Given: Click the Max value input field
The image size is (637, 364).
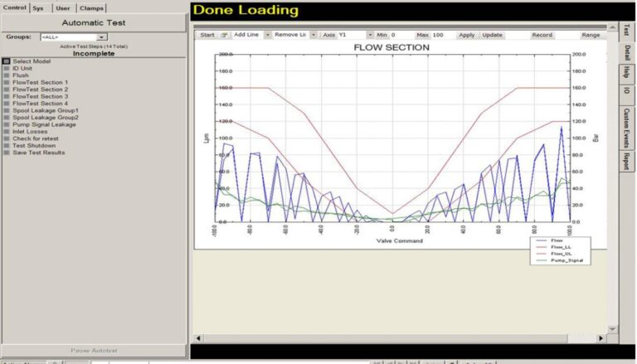Looking at the screenshot, I should [x=442, y=35].
